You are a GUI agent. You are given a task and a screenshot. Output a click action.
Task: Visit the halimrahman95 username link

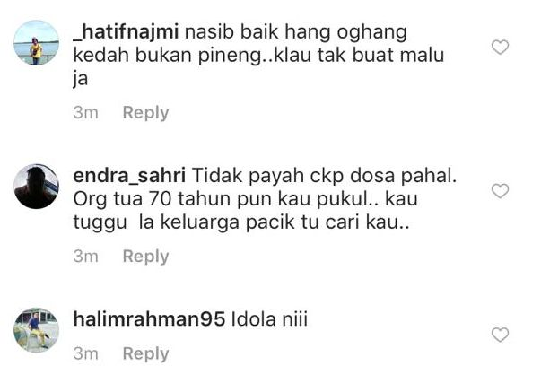pyautogui.click(x=149, y=318)
